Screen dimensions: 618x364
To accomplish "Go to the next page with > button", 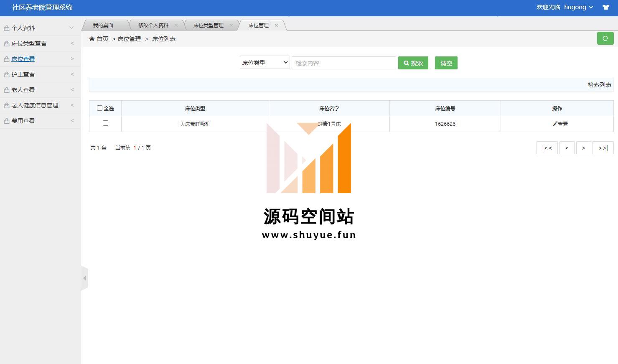I will [584, 148].
